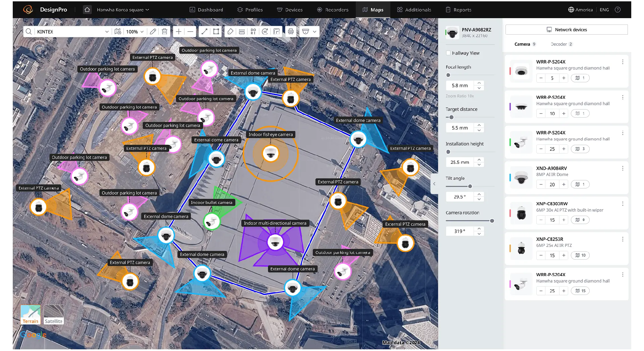The height and width of the screenshot is (351, 644).
Task: Click the add map icon
Action: [118, 32]
